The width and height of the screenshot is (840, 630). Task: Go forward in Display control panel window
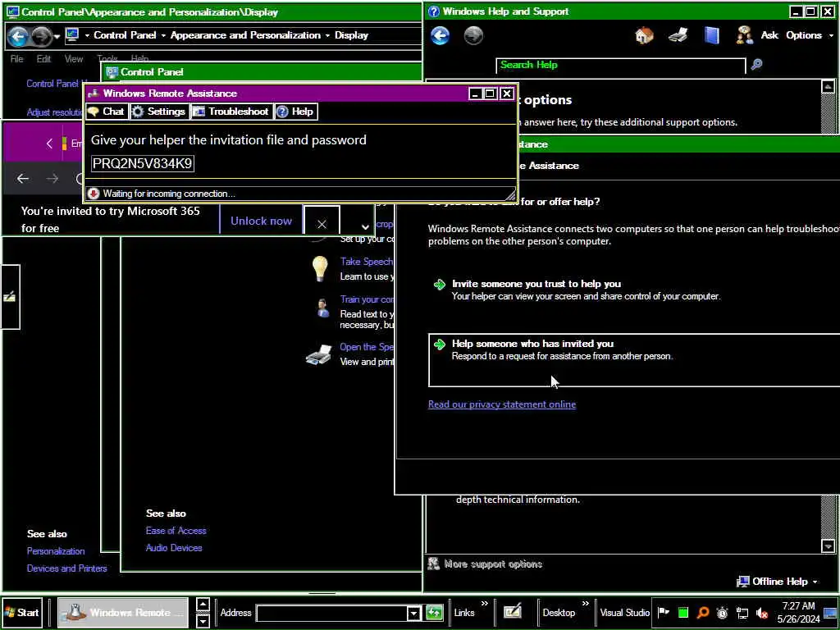[x=41, y=36]
